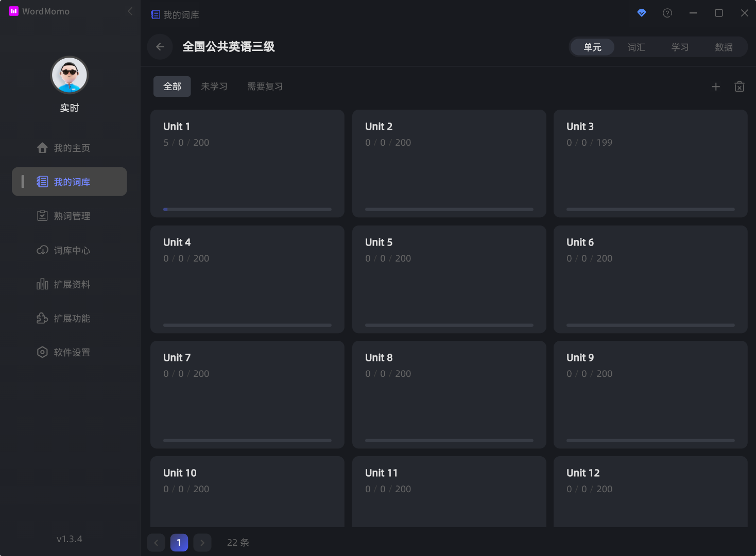Open the Unit 8 card
Viewport: 756px width, 556px height.
pyautogui.click(x=449, y=394)
